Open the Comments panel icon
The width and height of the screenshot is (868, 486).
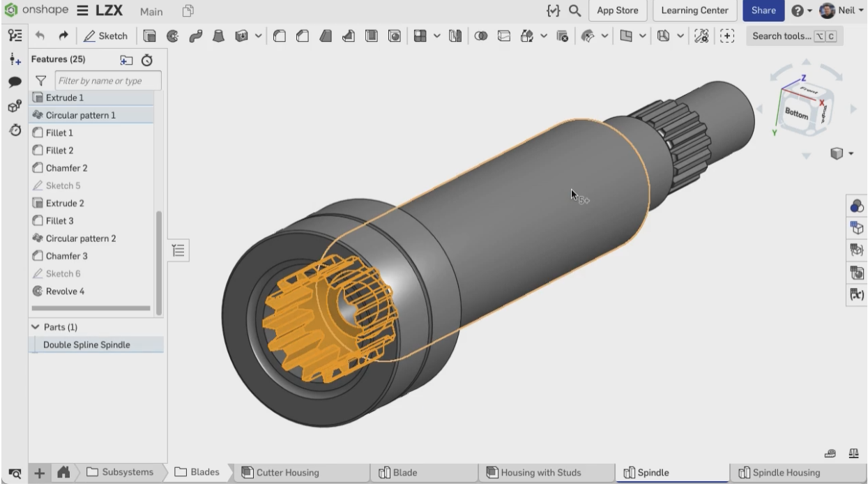(x=13, y=82)
